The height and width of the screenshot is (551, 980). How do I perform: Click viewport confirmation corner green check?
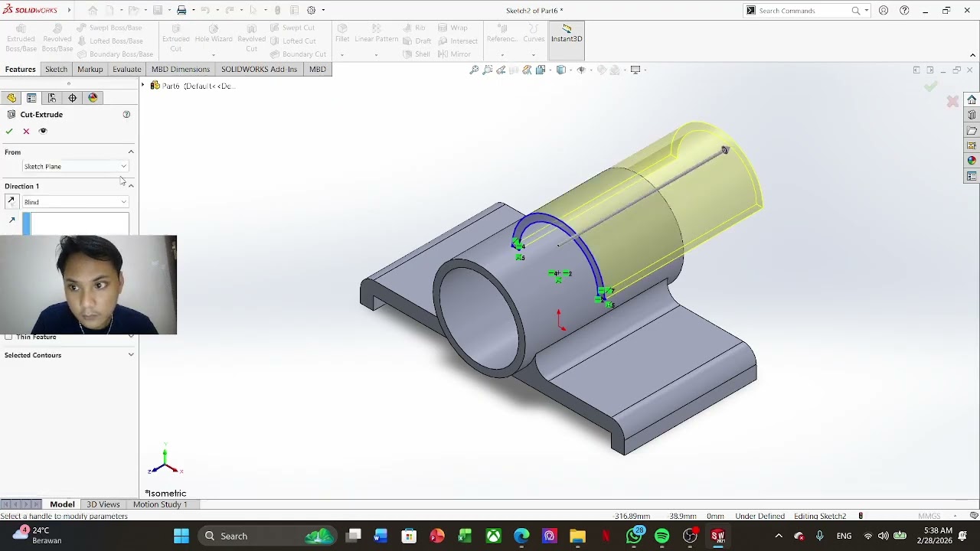pos(930,86)
